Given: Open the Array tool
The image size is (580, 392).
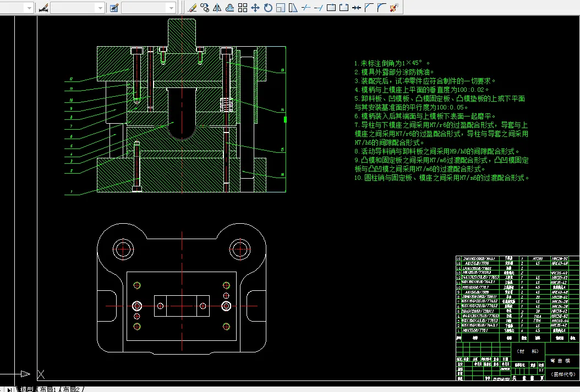Looking at the screenshot, I should point(243,8).
